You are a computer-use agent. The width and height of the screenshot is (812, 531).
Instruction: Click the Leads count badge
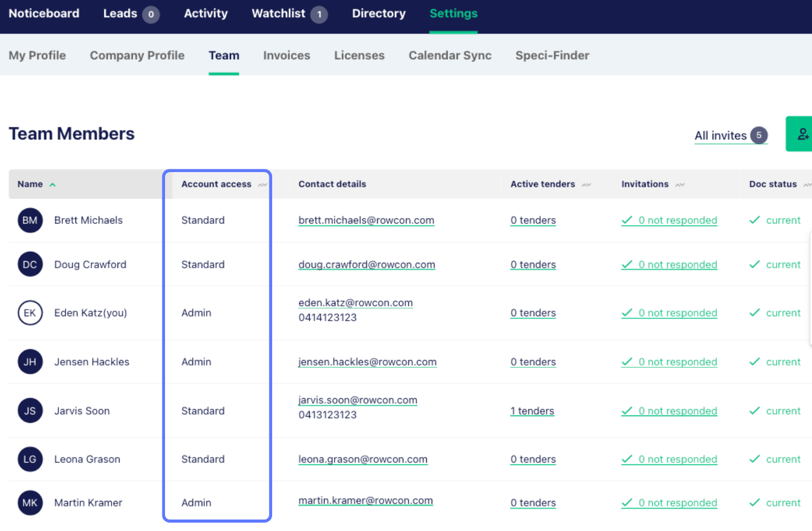click(151, 14)
